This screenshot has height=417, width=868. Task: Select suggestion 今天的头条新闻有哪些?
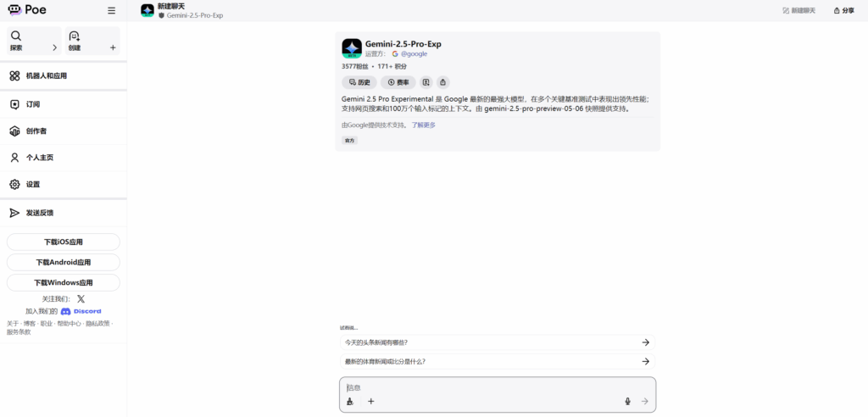tap(497, 342)
